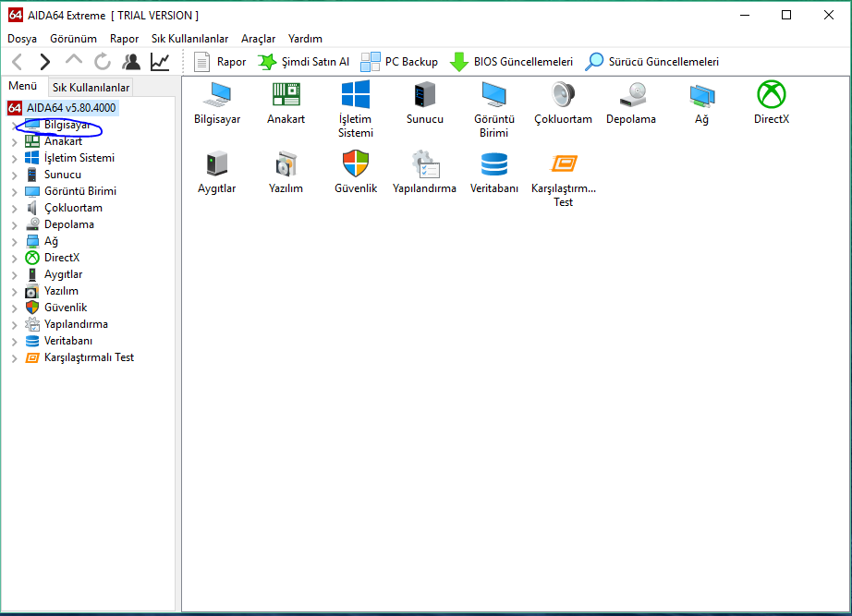This screenshot has height=616, width=852.
Task: Expand the Yapılandırma tree node arrow
Action: pyautogui.click(x=15, y=325)
